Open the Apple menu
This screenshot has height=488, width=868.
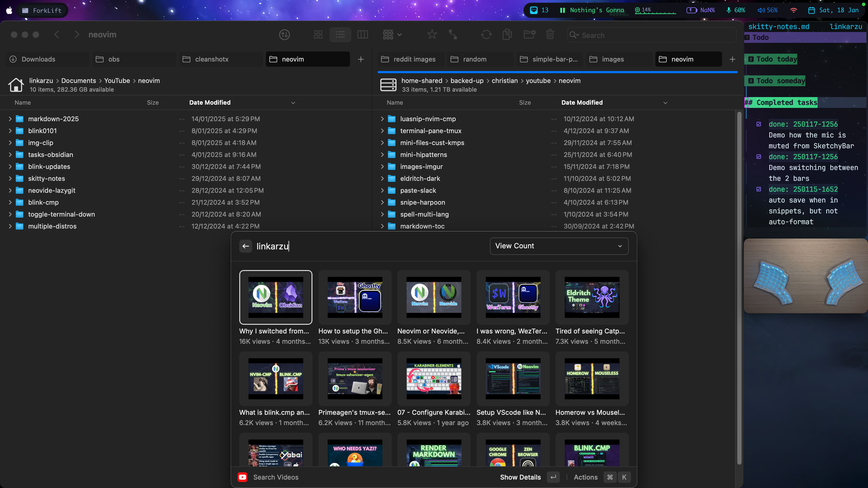(x=9, y=11)
